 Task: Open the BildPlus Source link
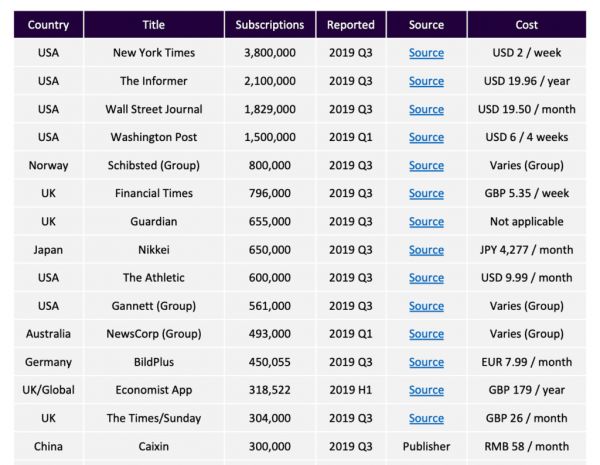click(426, 362)
